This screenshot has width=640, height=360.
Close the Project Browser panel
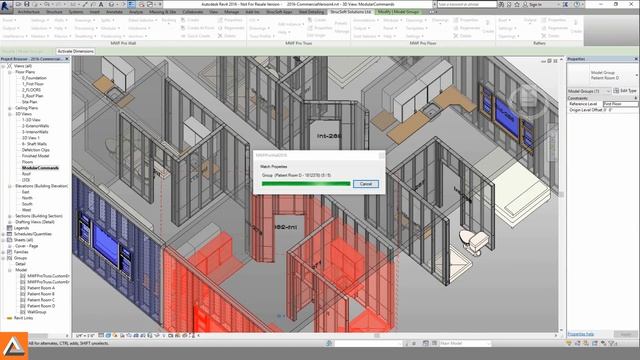click(67, 59)
